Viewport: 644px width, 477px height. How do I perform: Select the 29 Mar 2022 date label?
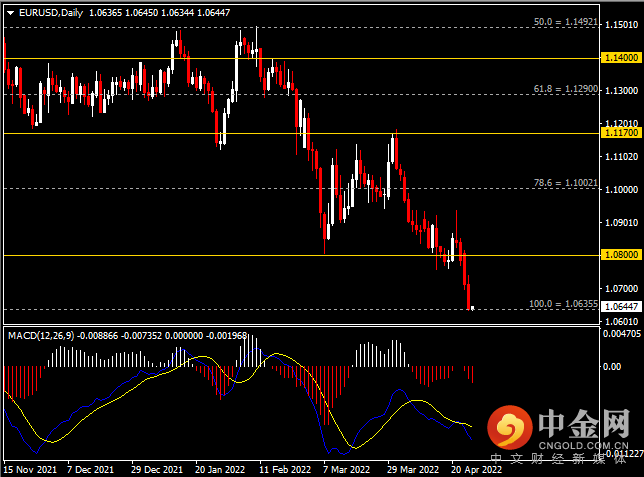(x=413, y=469)
